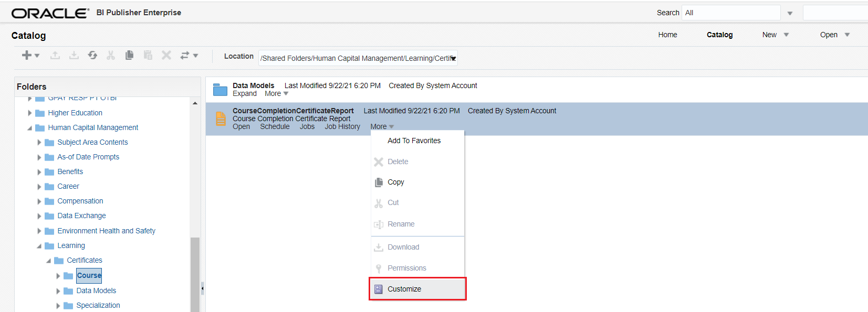Select the Data Exchange tree folder
This screenshot has height=312, width=868.
(81, 216)
